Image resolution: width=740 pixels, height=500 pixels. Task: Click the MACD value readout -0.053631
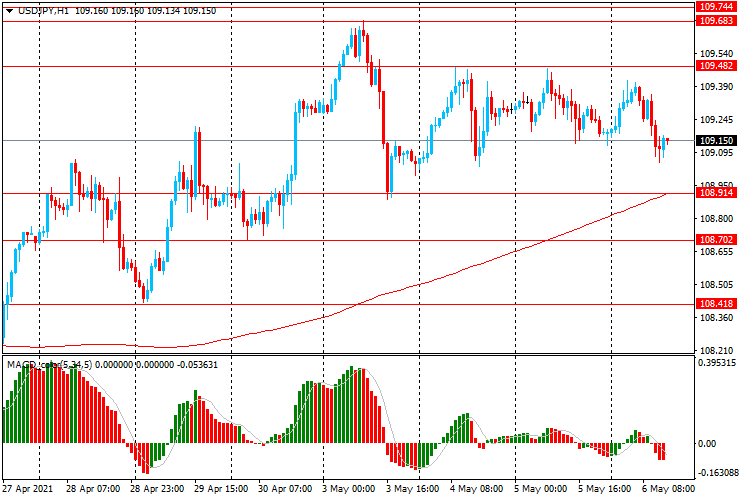coord(197,365)
